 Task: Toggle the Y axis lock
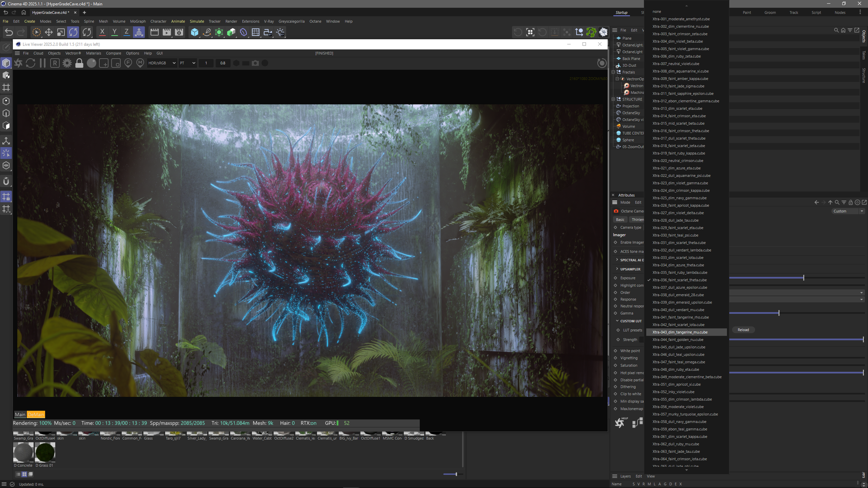click(x=114, y=32)
